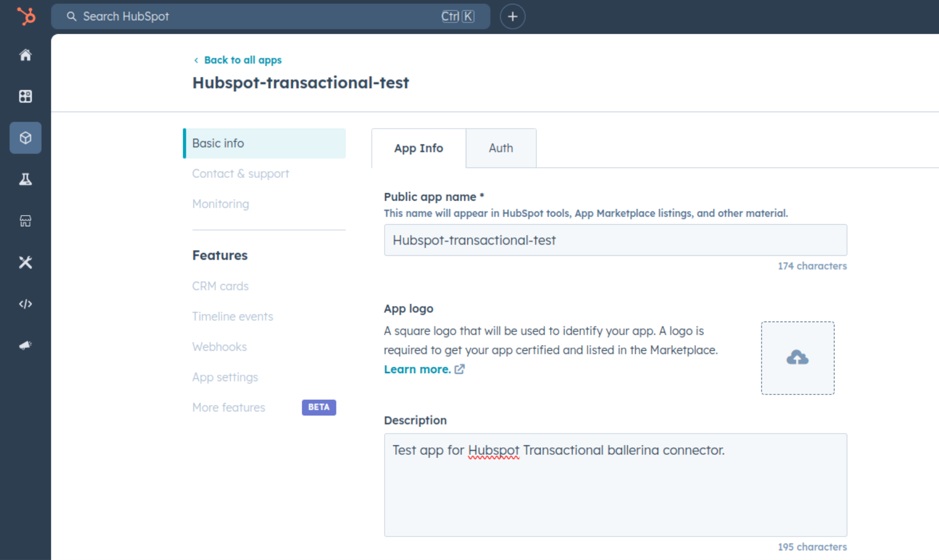The image size is (939, 560).
Task: Open the dashboard grid icon in sidebar
Action: click(25, 96)
